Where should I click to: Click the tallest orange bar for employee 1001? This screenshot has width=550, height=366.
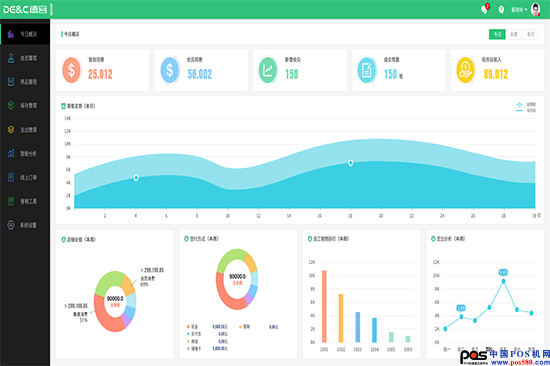point(324,306)
